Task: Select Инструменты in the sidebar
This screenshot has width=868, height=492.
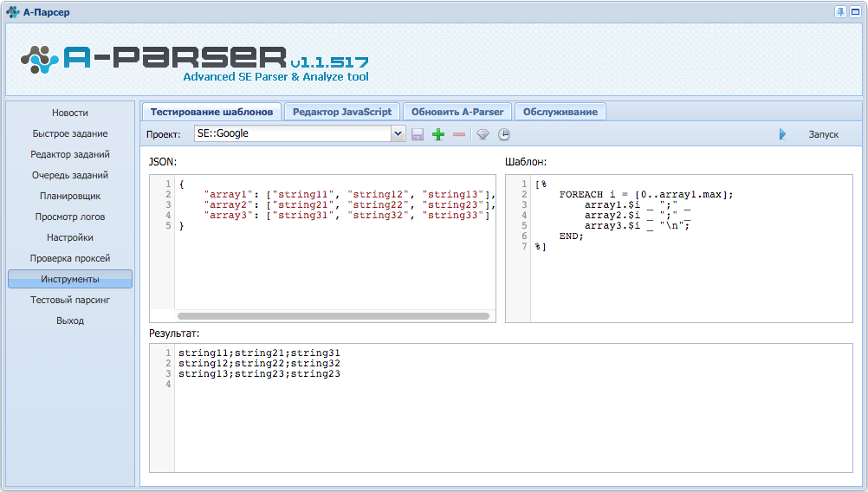Action: (x=70, y=279)
